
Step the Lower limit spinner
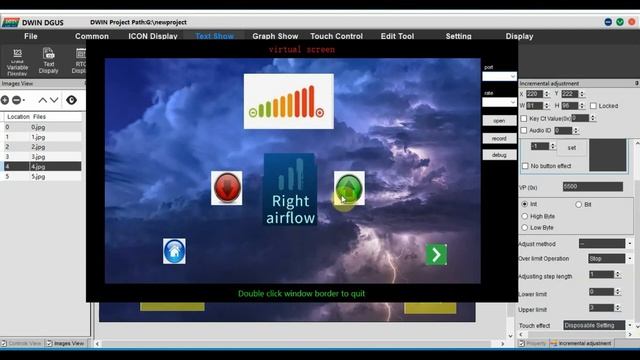coord(618,292)
